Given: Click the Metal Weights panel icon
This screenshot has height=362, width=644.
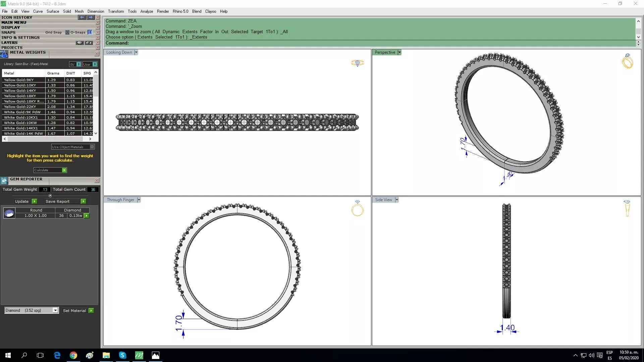Looking at the screenshot, I should pyautogui.click(x=4, y=54).
